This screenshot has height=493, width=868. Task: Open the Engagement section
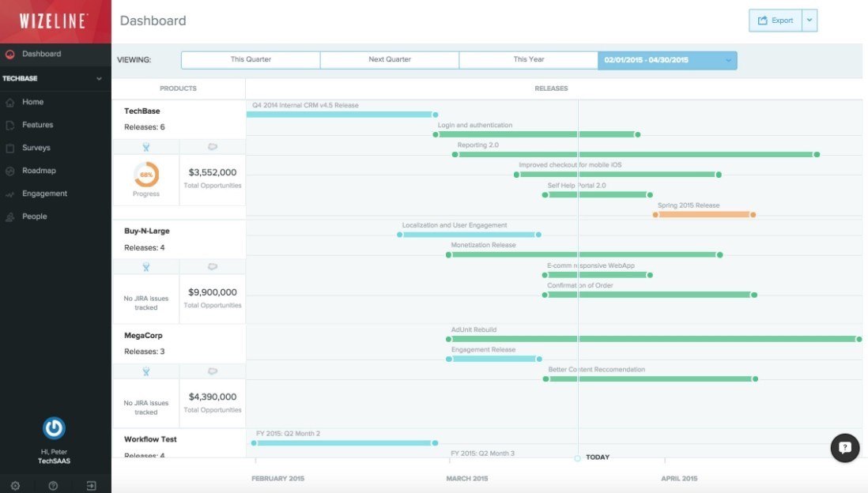[x=44, y=194]
